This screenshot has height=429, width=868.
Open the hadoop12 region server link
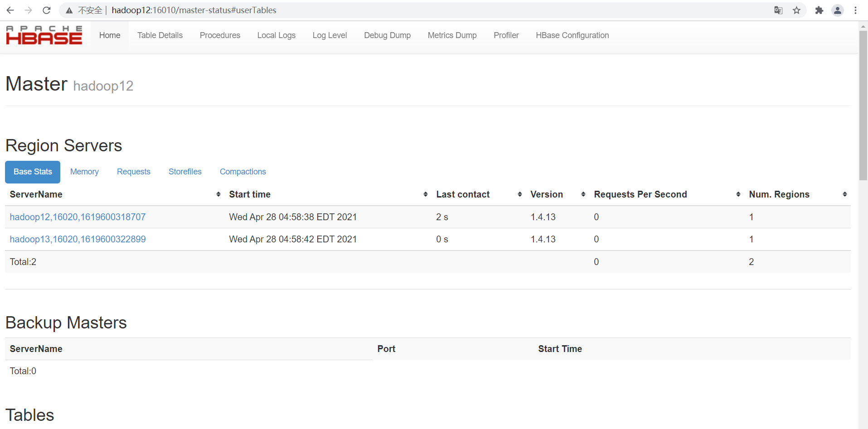[x=78, y=217]
